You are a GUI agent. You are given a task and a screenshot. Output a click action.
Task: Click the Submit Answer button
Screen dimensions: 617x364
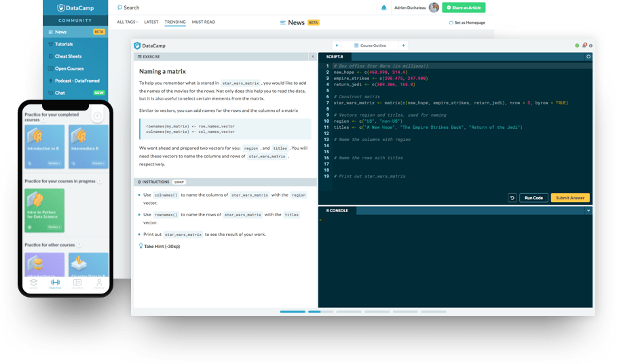click(570, 198)
